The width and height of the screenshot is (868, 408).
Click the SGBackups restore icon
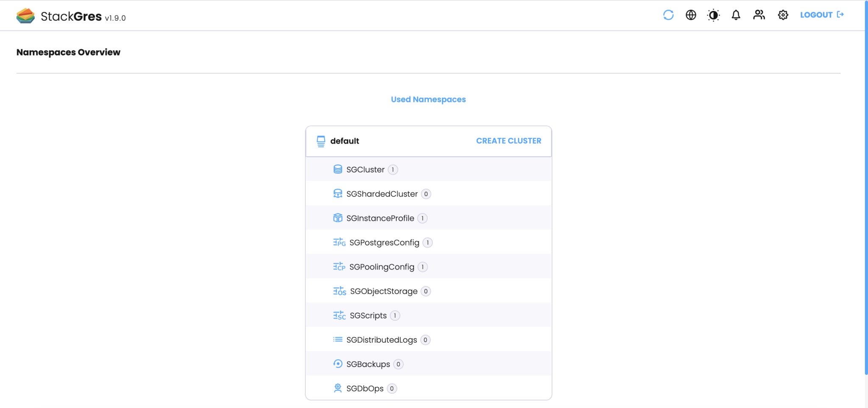[338, 364]
